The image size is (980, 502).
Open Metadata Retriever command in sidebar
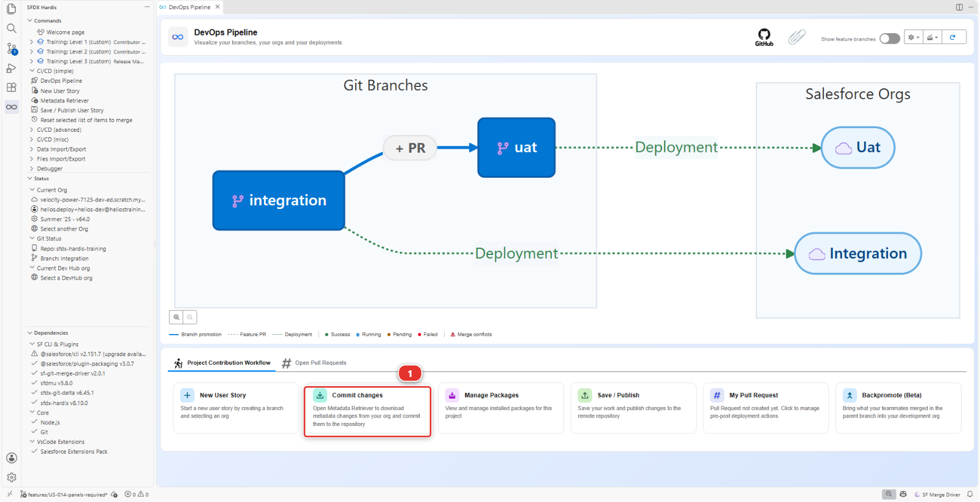(64, 101)
